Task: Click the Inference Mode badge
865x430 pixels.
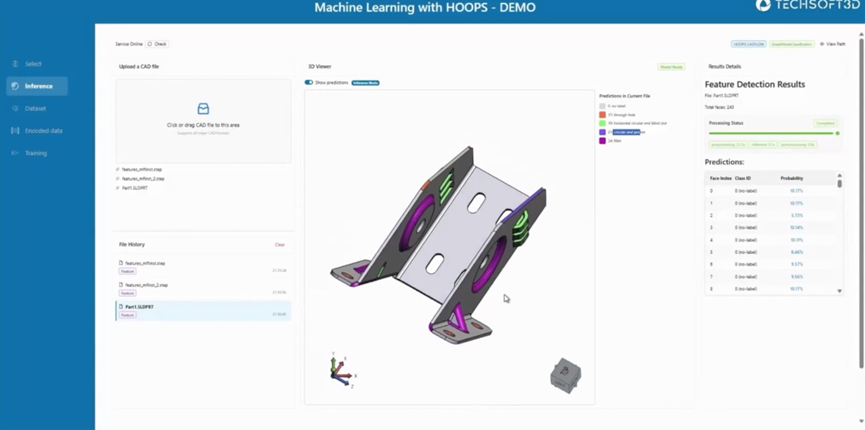Action: pyautogui.click(x=365, y=83)
